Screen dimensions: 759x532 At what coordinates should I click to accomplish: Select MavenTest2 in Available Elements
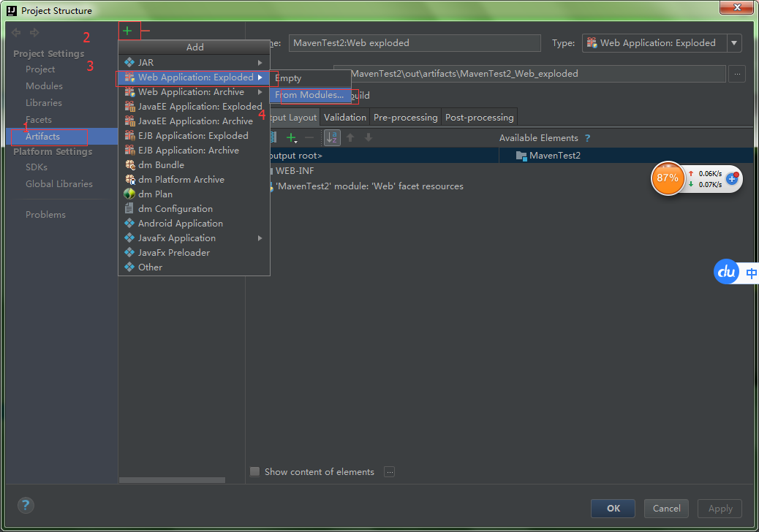pos(627,155)
